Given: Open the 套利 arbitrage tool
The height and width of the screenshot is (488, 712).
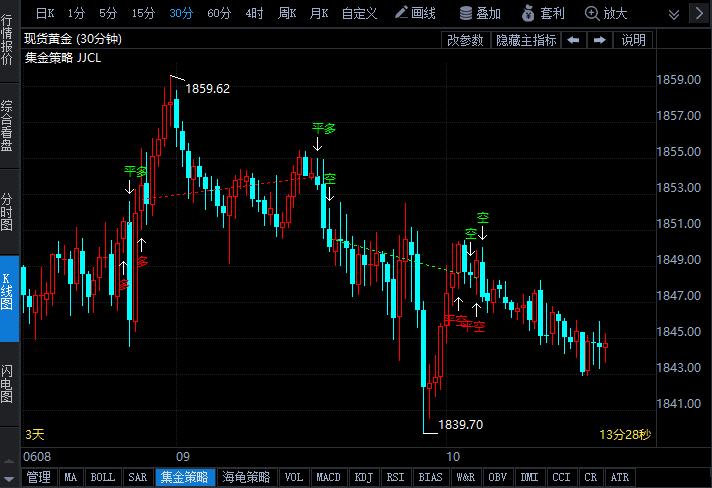Looking at the screenshot, I should click(x=543, y=14).
